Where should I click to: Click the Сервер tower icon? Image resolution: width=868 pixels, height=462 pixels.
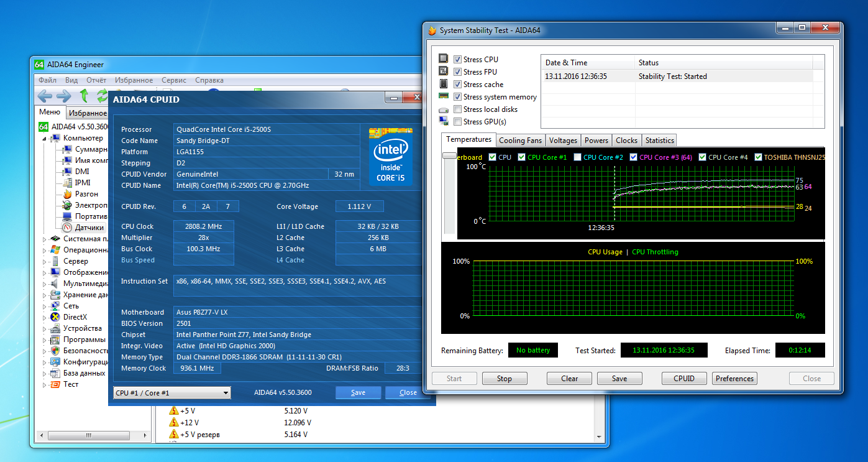coord(56,261)
